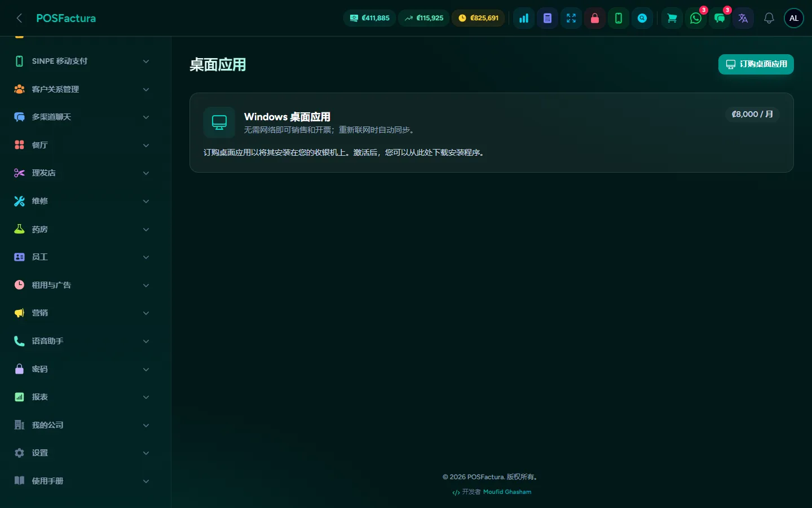Open the 报表 menu item
Screen dimensions: 812x508
pos(82,397)
